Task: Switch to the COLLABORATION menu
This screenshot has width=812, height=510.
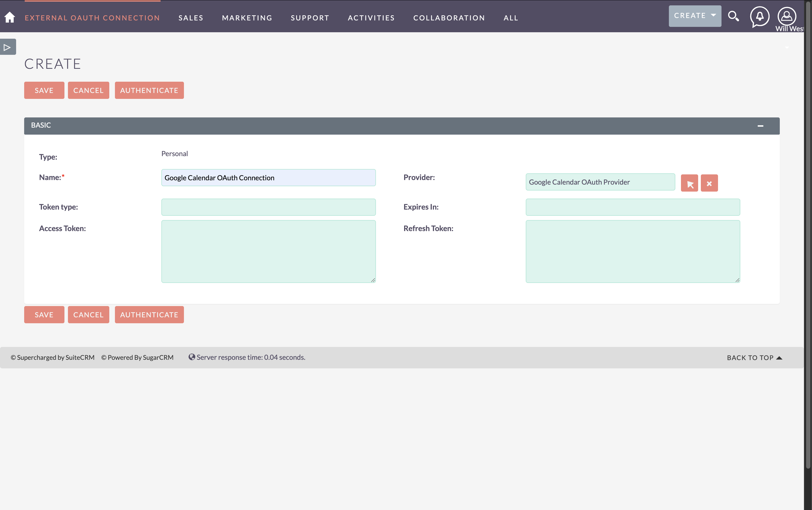Action: tap(449, 17)
